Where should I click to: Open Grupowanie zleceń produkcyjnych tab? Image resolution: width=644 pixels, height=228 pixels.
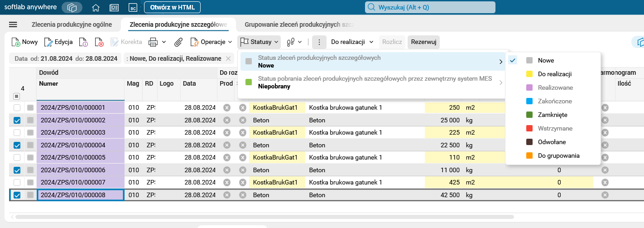299,24
